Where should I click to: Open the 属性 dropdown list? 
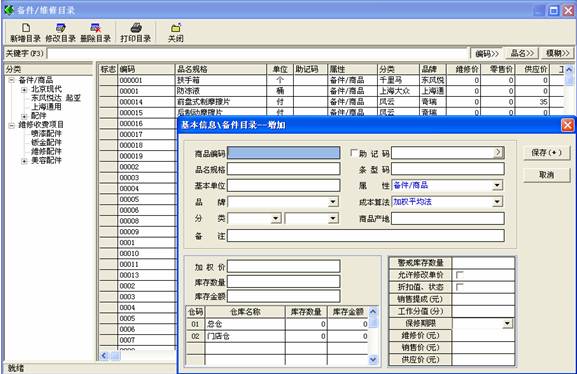click(x=498, y=185)
